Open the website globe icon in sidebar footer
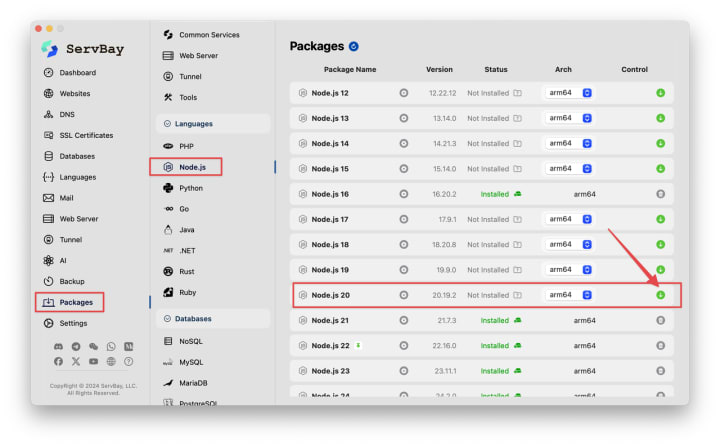Image resolution: width=720 pixels, height=446 pixels. pyautogui.click(x=111, y=361)
